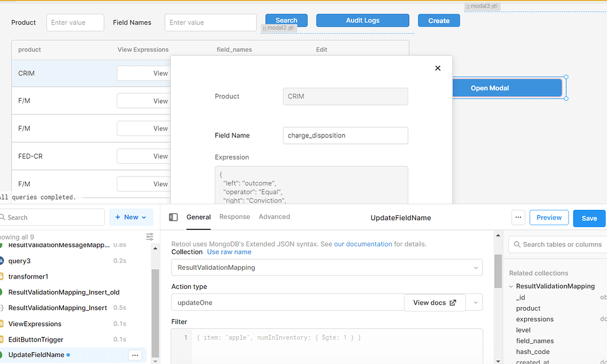Collapse the ResultValidationMapping related collection tree
607x364 pixels.
click(511, 286)
